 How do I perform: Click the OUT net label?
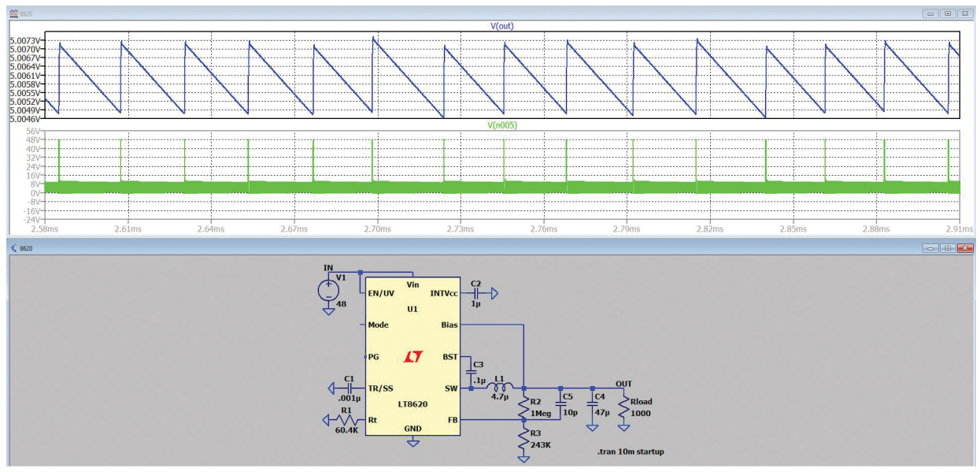623,384
